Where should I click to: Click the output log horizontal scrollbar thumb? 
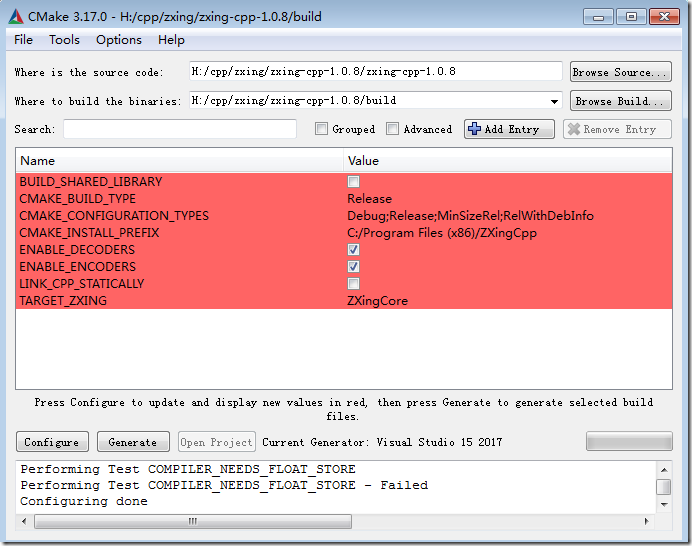click(x=193, y=521)
